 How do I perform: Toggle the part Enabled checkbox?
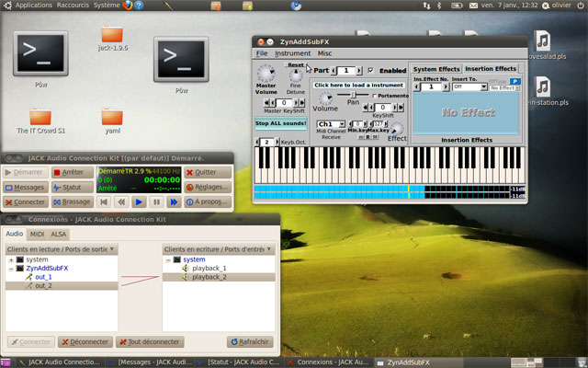(370, 70)
